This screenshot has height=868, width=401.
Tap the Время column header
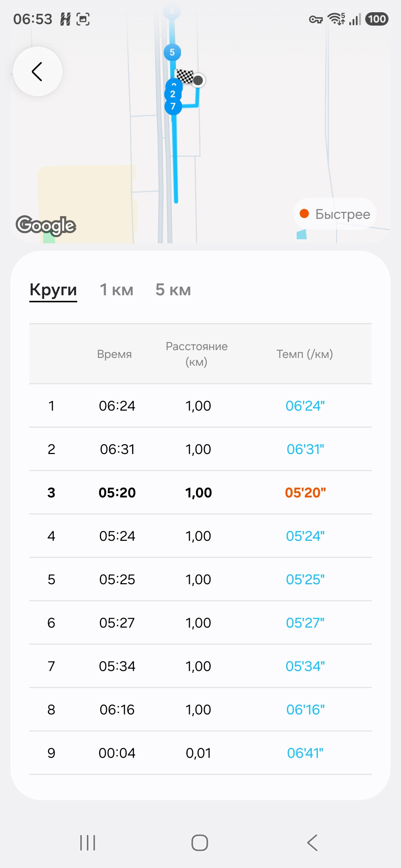(x=114, y=354)
